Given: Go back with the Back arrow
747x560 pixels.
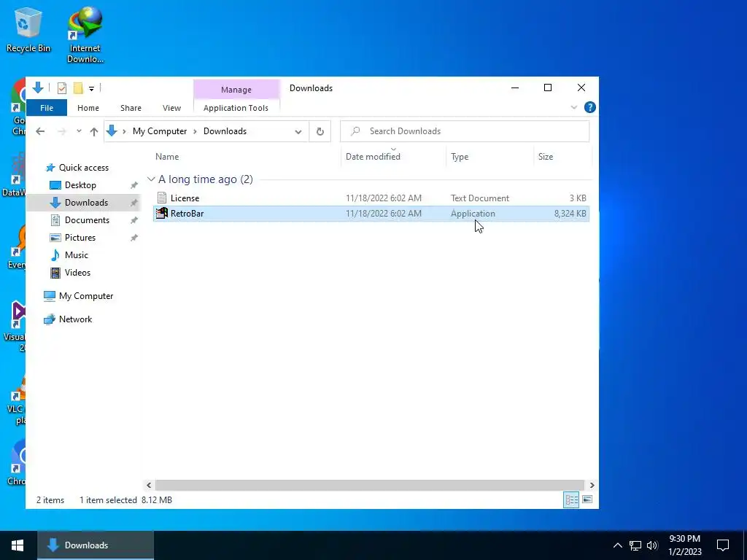Looking at the screenshot, I should click(x=40, y=131).
